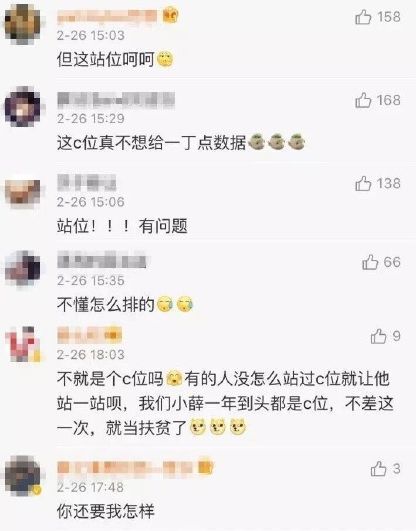Open blurred username above 2-26 15:29
Image resolution: width=416 pixels, height=531 pixels.
pos(116,100)
